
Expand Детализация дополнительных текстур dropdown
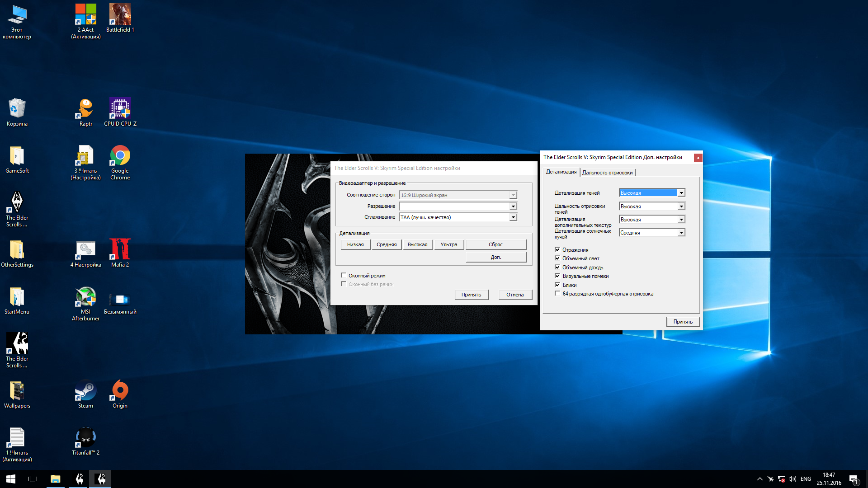pos(681,220)
